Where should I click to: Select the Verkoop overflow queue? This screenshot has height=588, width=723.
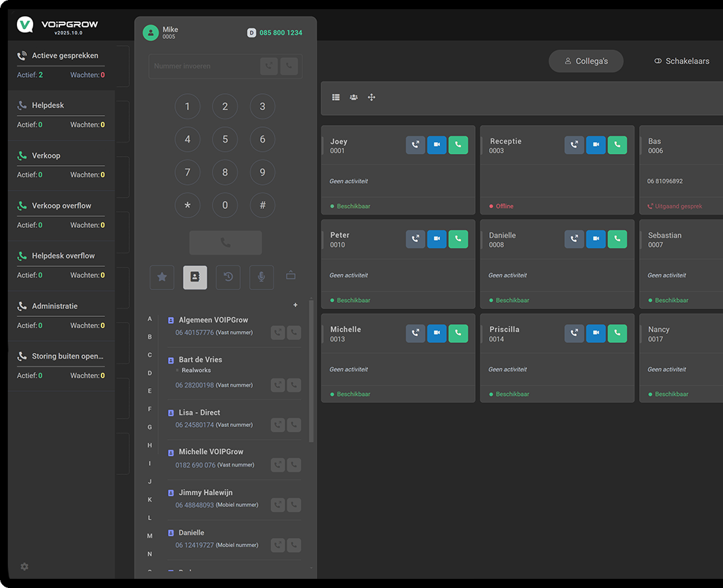point(61,206)
